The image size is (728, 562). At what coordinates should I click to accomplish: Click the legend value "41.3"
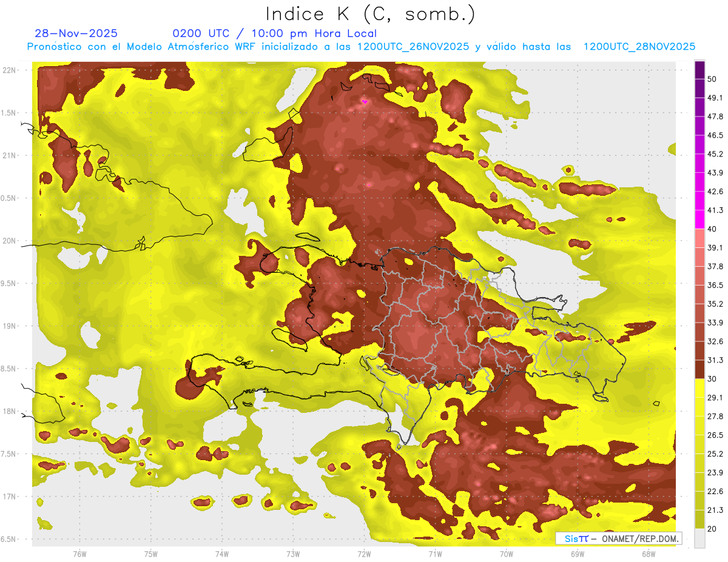715,210
